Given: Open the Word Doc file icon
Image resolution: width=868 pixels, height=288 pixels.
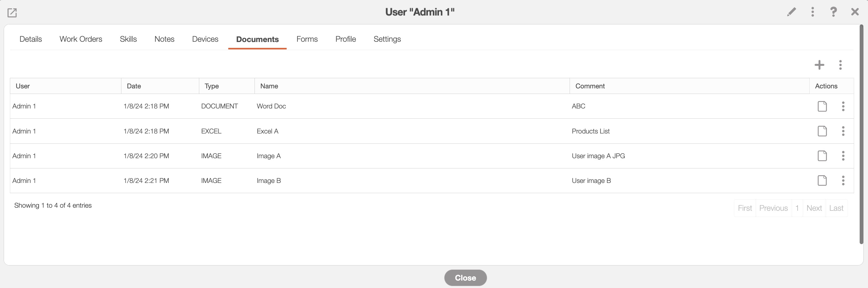Looking at the screenshot, I should coord(822,106).
